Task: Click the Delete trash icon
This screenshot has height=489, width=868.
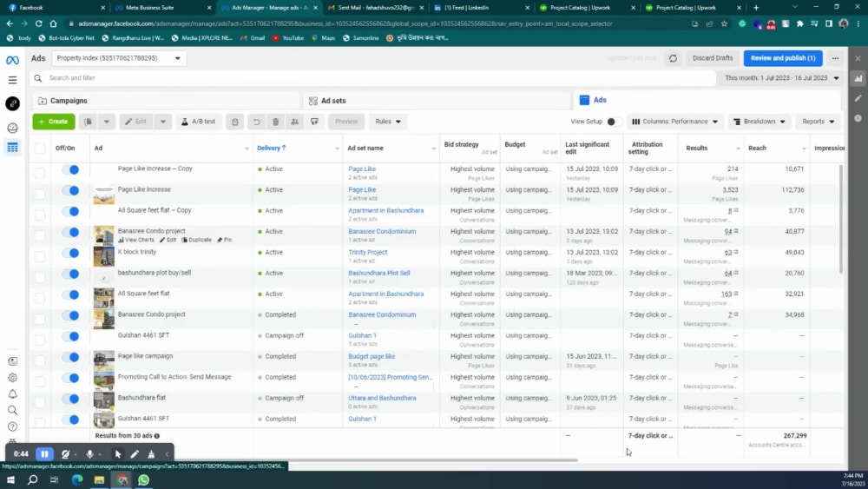Action: pos(275,122)
